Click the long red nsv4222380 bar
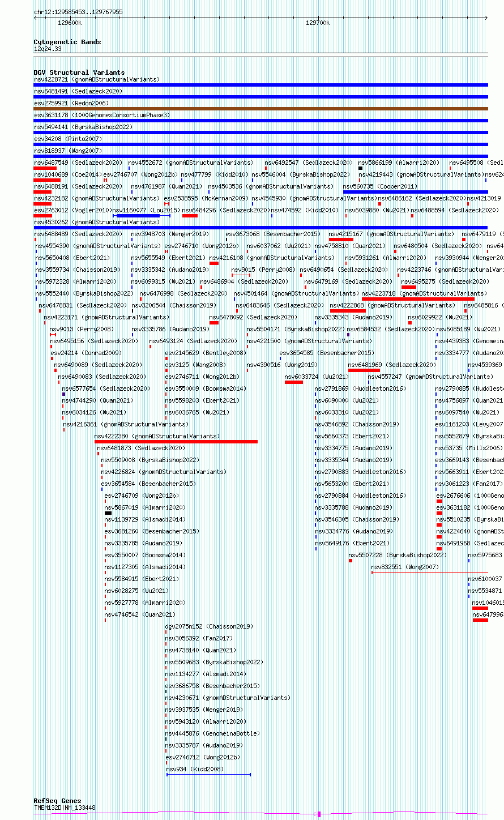Image resolution: width=504 pixels, height=820 pixels. point(176,442)
